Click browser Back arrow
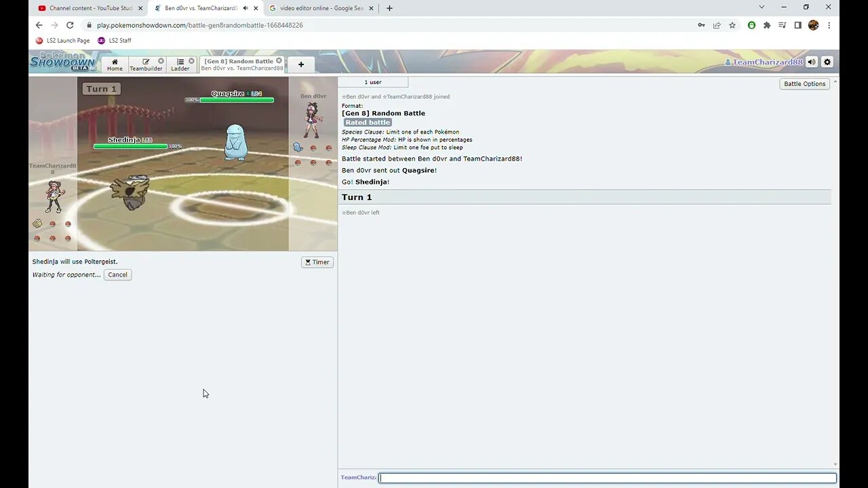Screen dimensions: 868x488 tap(39, 25)
